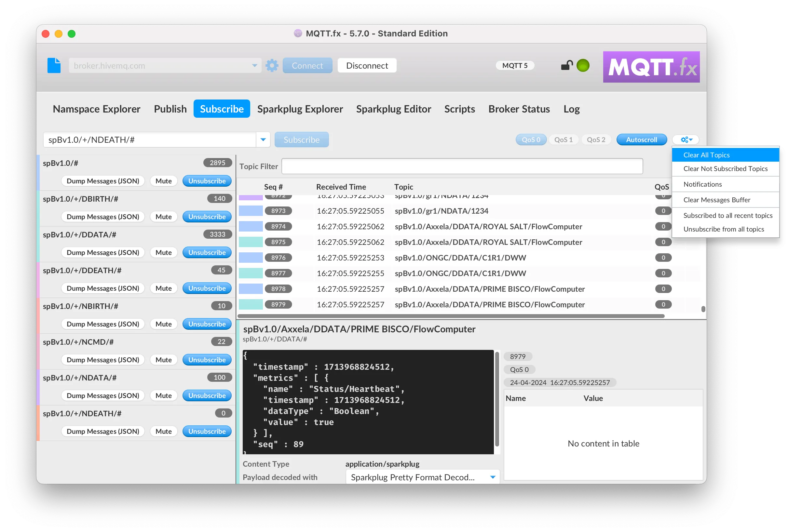Open the Namespace Explorer tab
The width and height of the screenshot is (788, 532).
point(96,108)
